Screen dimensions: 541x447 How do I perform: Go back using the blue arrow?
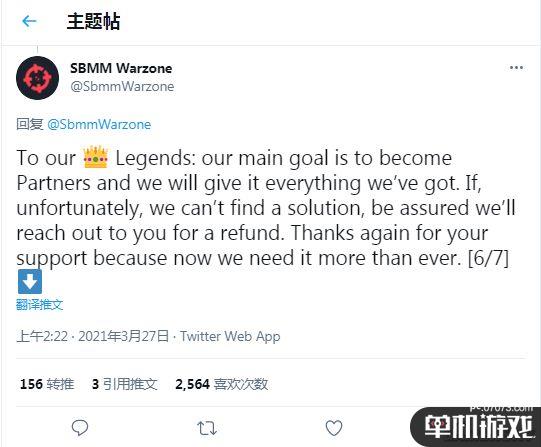click(x=29, y=21)
